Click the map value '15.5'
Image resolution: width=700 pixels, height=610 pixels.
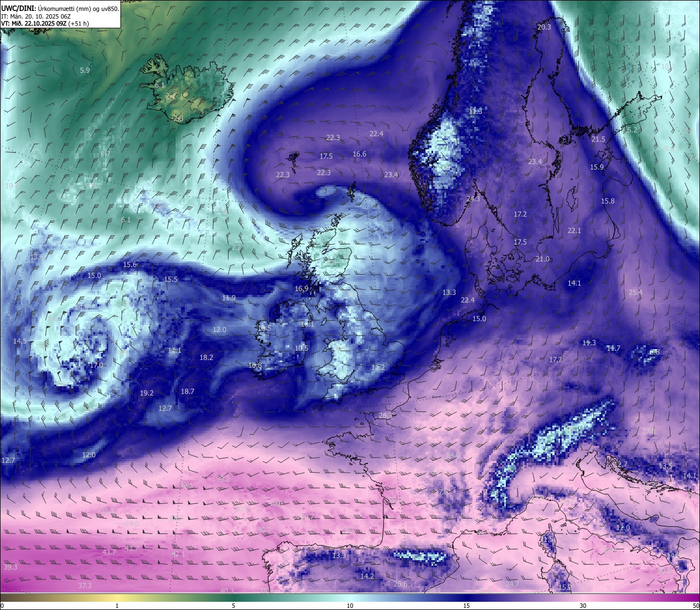tap(171, 279)
